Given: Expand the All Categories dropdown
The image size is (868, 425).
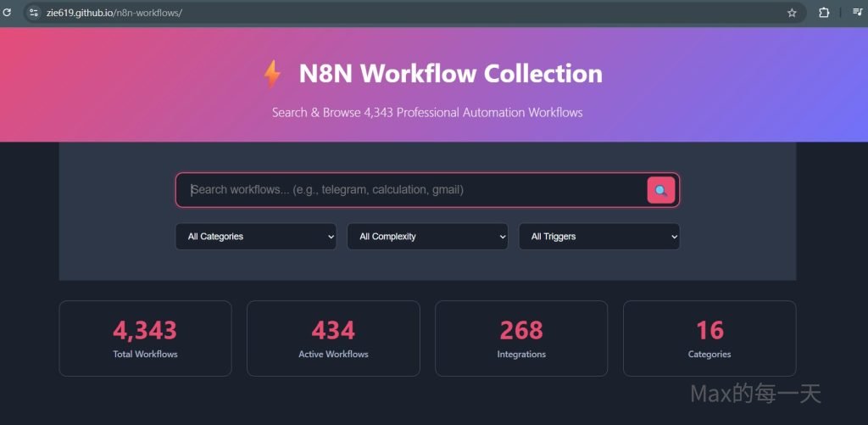Looking at the screenshot, I should pyautogui.click(x=255, y=237).
